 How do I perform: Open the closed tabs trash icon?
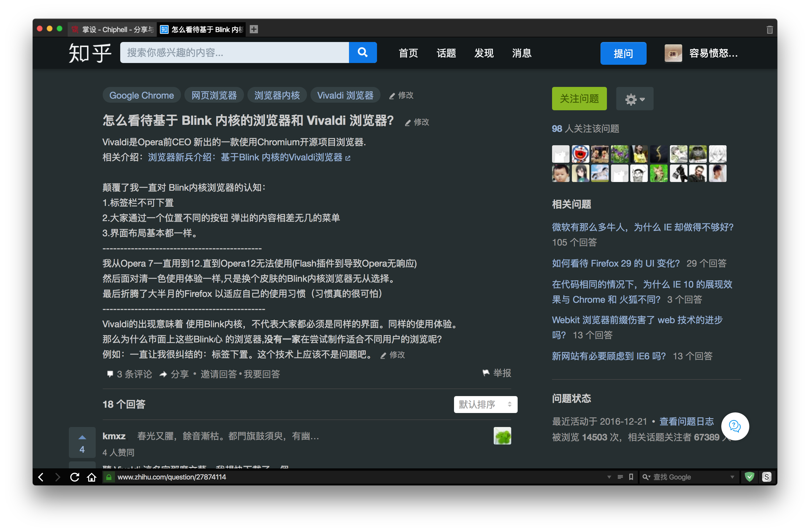[769, 29]
